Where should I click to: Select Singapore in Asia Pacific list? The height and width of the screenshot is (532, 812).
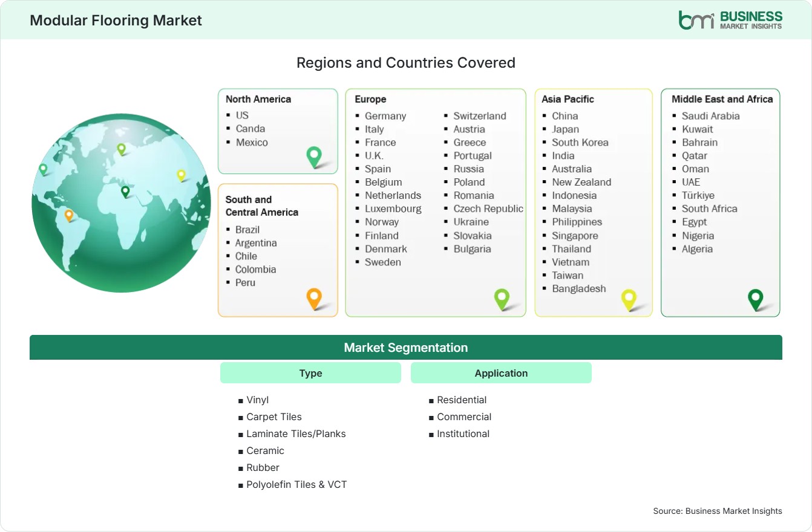point(575,236)
